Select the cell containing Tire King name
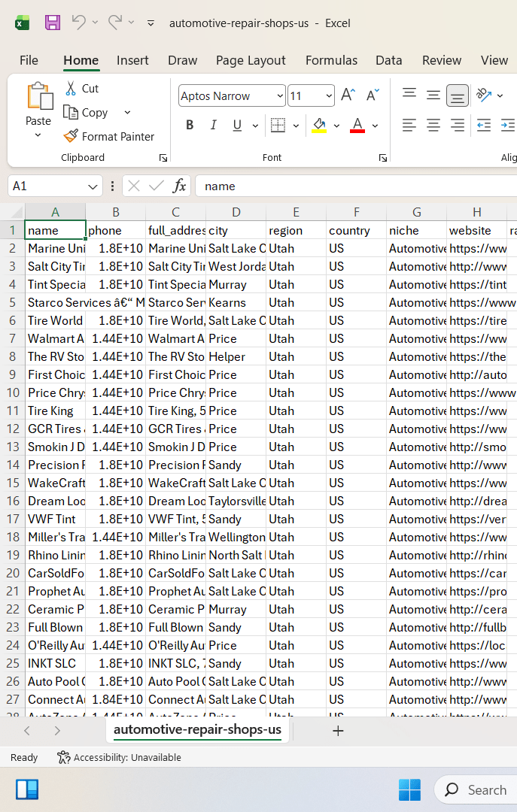Viewport: 517px width, 812px height. pyautogui.click(x=55, y=411)
